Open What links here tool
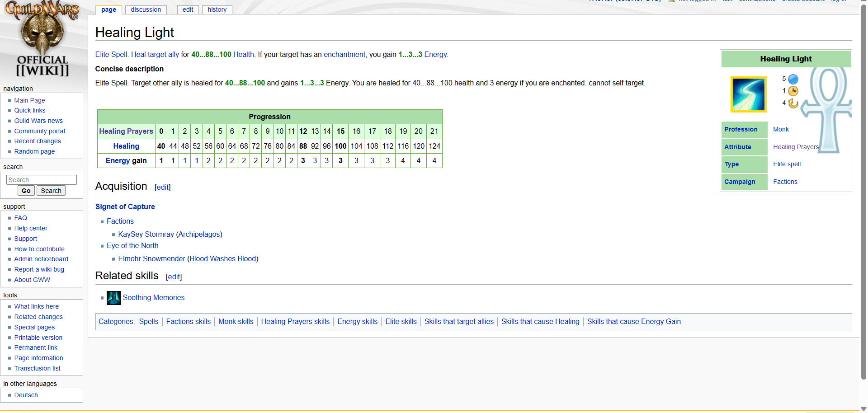The width and height of the screenshot is (868, 413). [x=37, y=306]
